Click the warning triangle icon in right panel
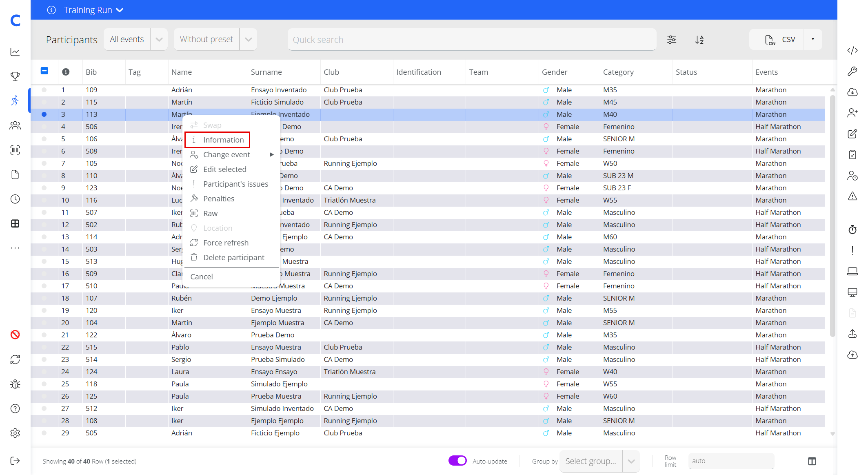The image size is (868, 475). [852, 196]
